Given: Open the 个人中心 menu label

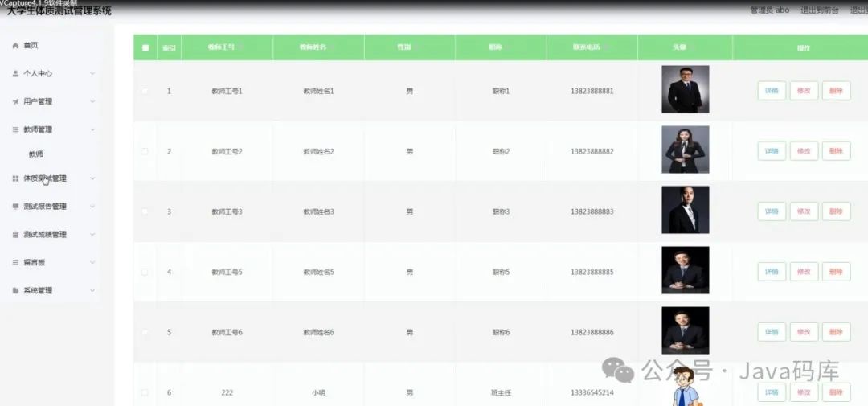Looking at the screenshot, I should 38,74.
